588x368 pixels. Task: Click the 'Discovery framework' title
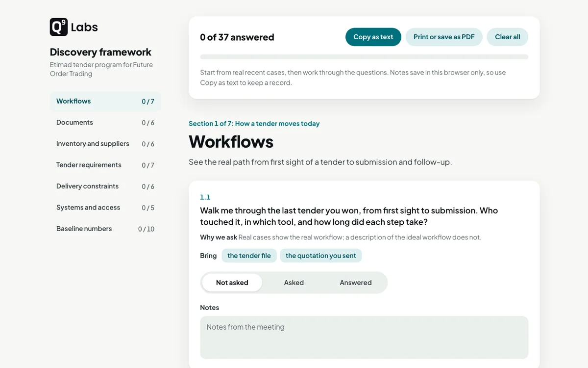tap(100, 52)
